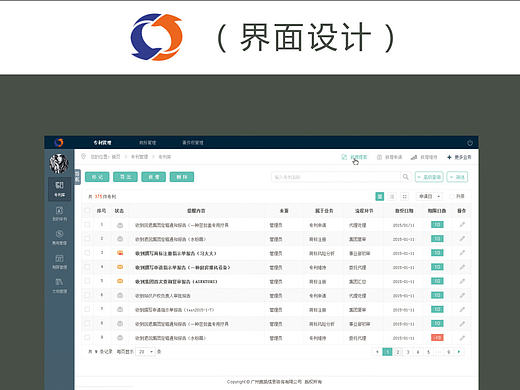
Task: Open the 商标管理 top navigation tab
Action: tap(148, 142)
